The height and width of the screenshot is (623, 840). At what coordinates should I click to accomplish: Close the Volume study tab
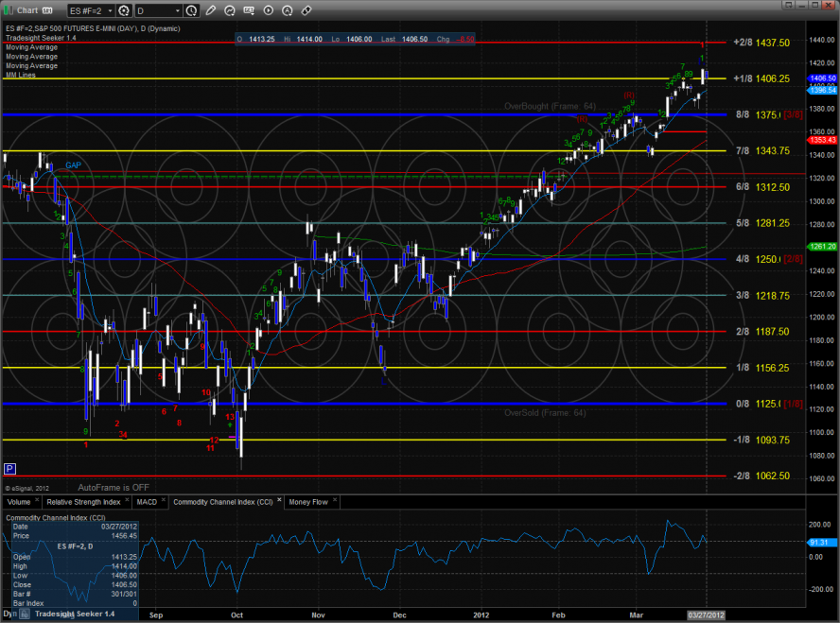tap(37, 499)
